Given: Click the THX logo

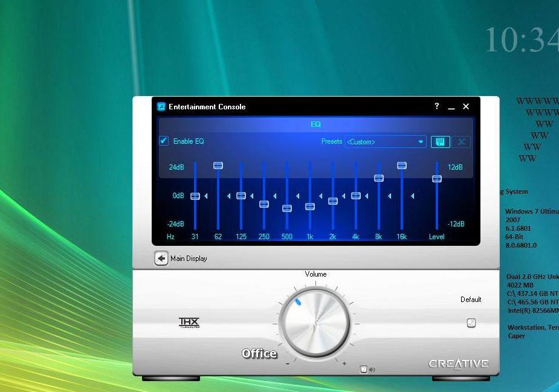Looking at the screenshot, I should [189, 323].
